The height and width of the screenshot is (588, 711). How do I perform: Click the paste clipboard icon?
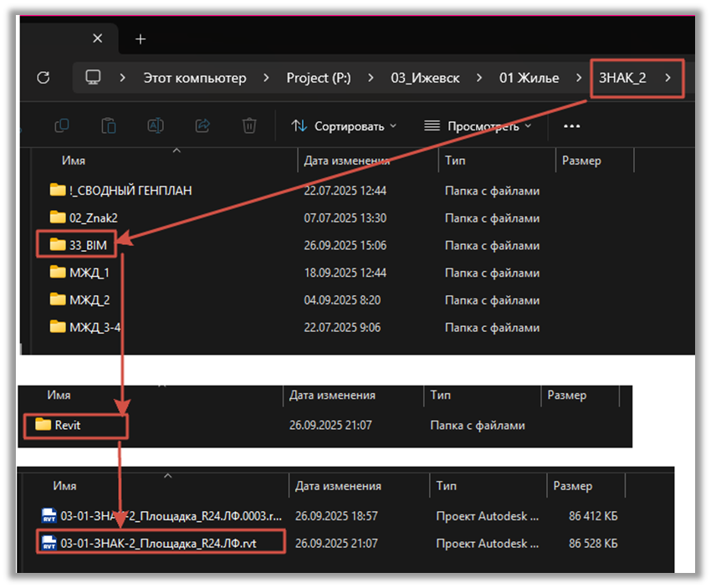pos(109,125)
